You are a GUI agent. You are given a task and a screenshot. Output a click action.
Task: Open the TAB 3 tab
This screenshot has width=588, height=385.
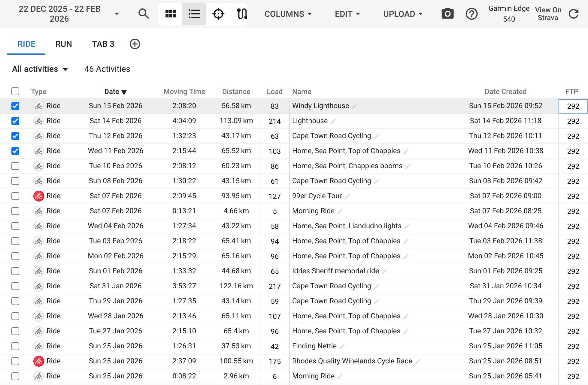(103, 44)
